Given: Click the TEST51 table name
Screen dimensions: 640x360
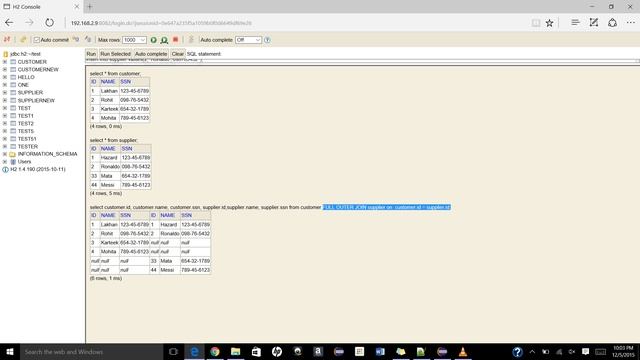Looking at the screenshot, I should point(27,139).
